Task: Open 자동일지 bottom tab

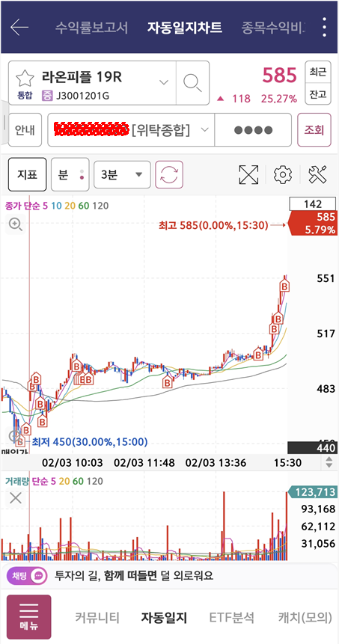Action: click(x=164, y=617)
